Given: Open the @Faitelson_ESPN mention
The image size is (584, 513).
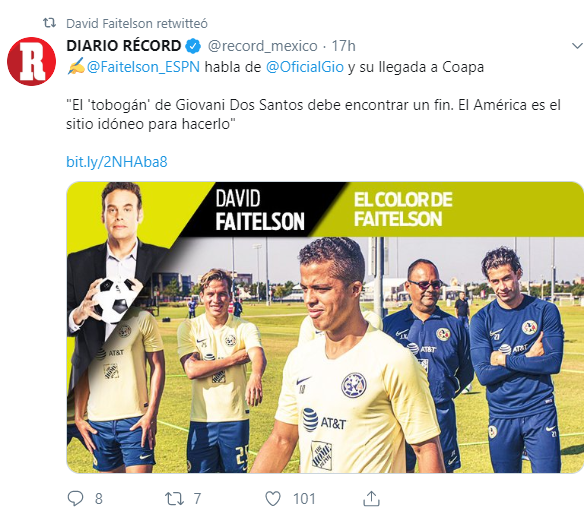Looking at the screenshot, I should click(143, 67).
